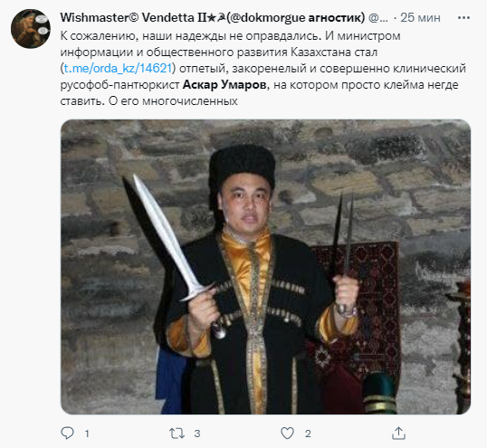This screenshot has height=448, width=487.
Task: Open the Wishmaster© Vendetta display name profile
Action: (x=135, y=18)
